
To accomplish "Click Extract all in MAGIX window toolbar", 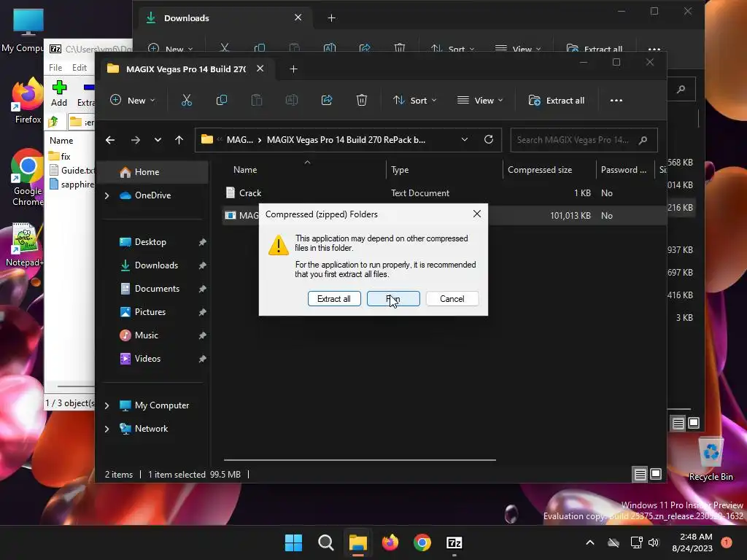I will click(557, 100).
